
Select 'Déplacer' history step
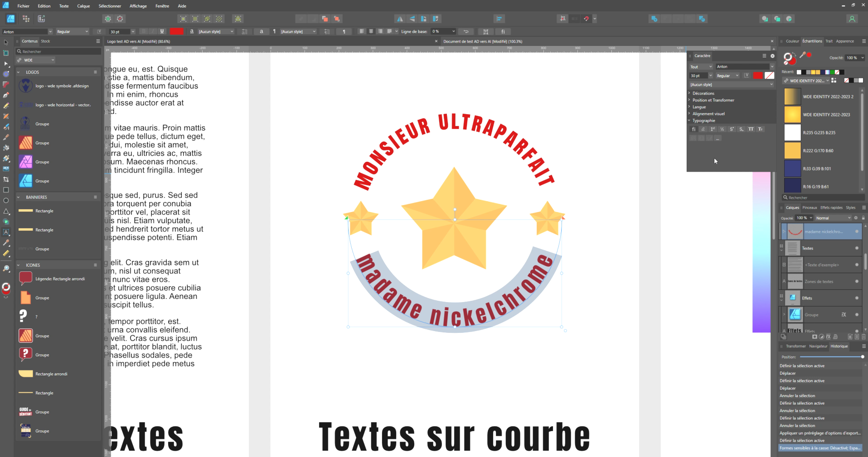click(788, 373)
